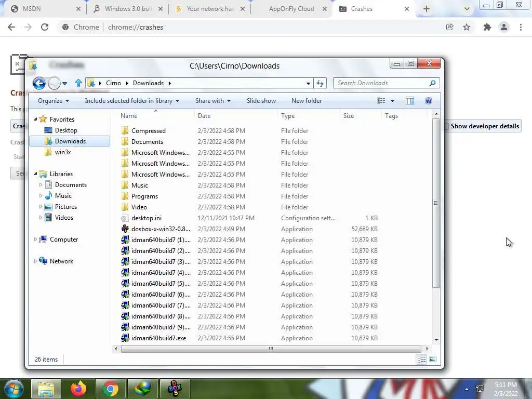Toggle Show developer details checkbox
This screenshot has height=399, width=532.
point(446,126)
